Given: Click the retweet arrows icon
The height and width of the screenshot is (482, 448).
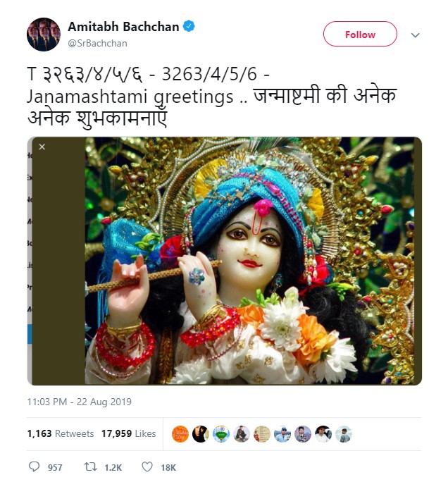Looking at the screenshot, I should click(x=91, y=466).
